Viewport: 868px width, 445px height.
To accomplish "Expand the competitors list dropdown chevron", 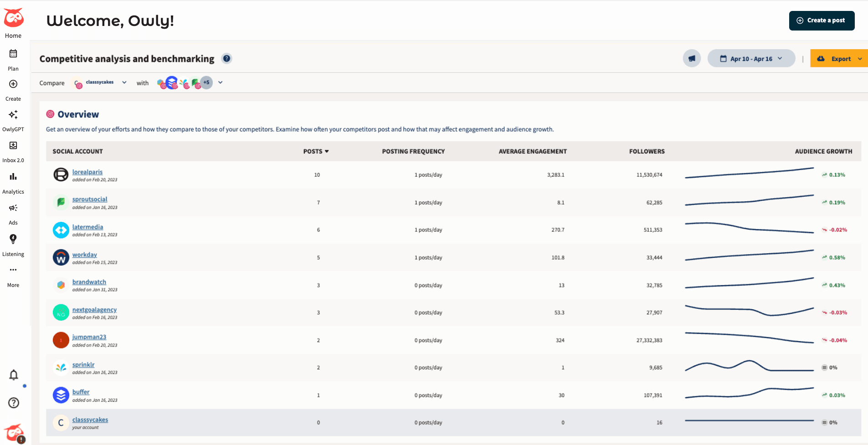I will coord(221,83).
